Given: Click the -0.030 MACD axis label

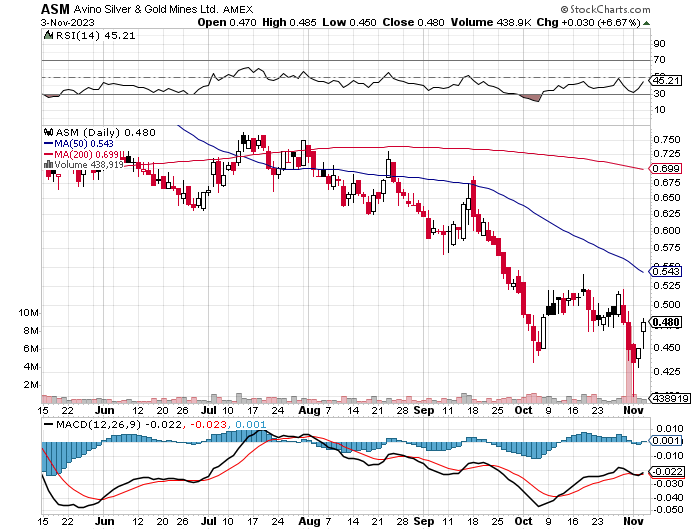Looking at the screenshot, I should 667,484.
